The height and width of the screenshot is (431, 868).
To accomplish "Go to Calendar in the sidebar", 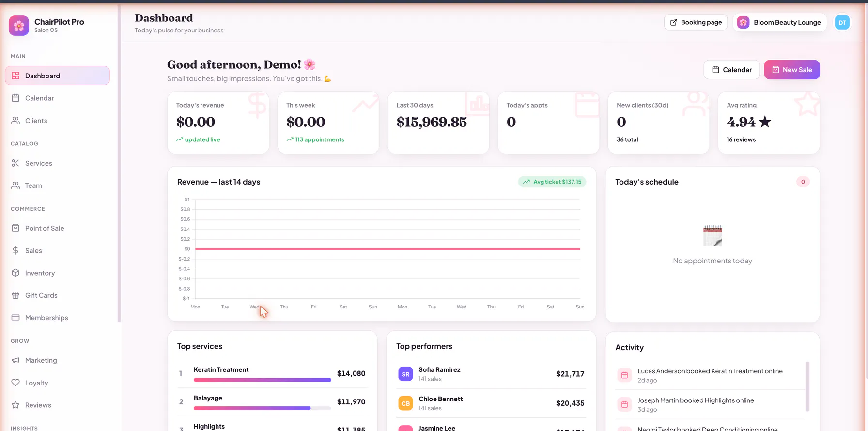I will (x=57, y=98).
